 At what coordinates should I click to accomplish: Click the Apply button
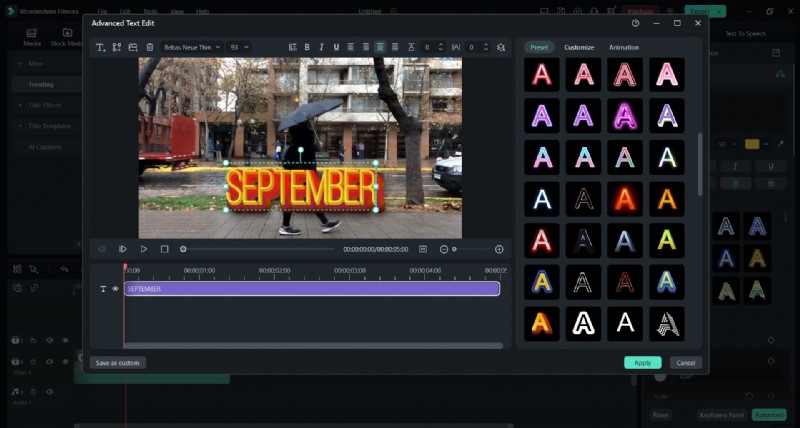[642, 363]
